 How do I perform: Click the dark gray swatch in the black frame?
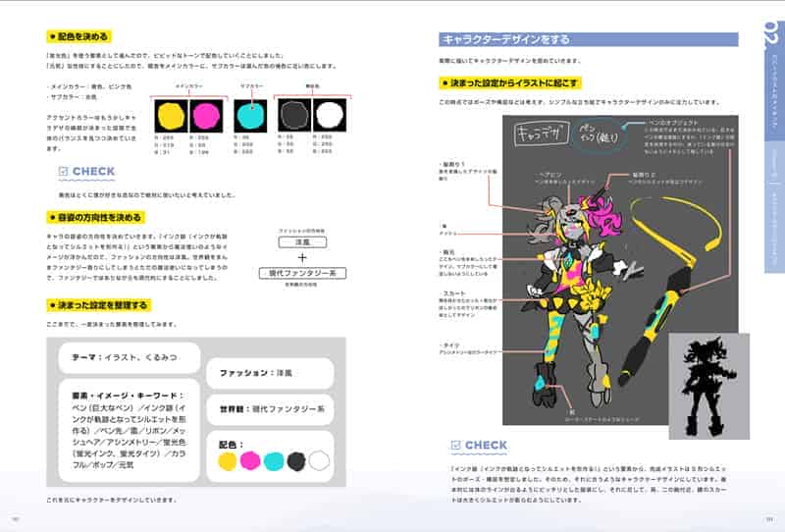(x=294, y=115)
